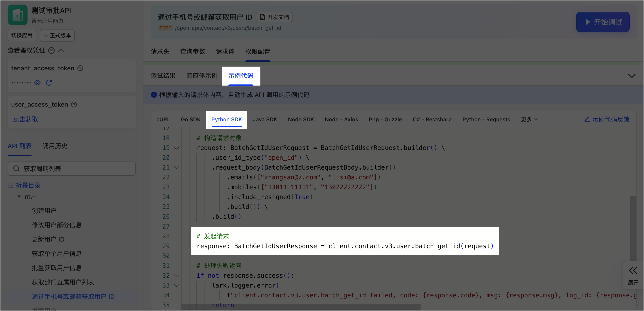644x311 pixels.
Task: Click 点击获取 to get user token
Action: tap(25, 119)
